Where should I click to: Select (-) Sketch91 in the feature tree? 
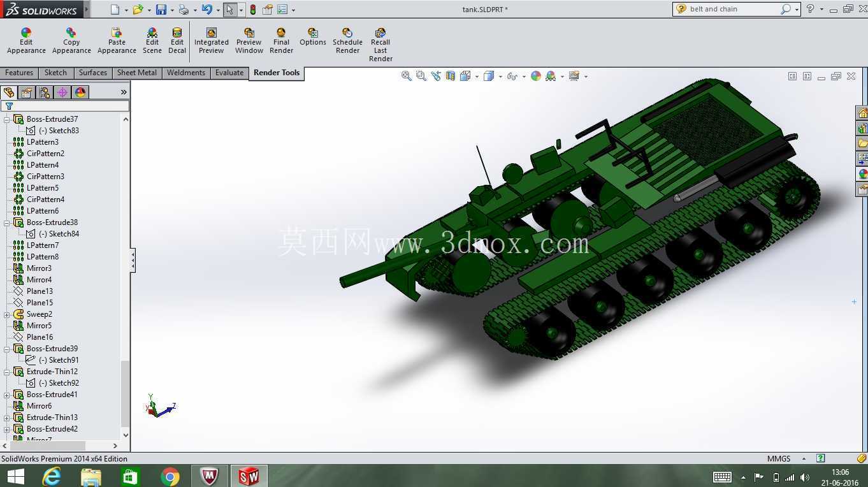coord(59,360)
